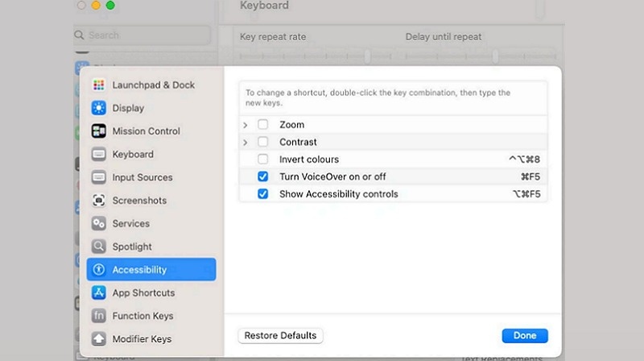The height and width of the screenshot is (361, 644).
Task: Open the App Shortcuts category
Action: [x=151, y=293]
